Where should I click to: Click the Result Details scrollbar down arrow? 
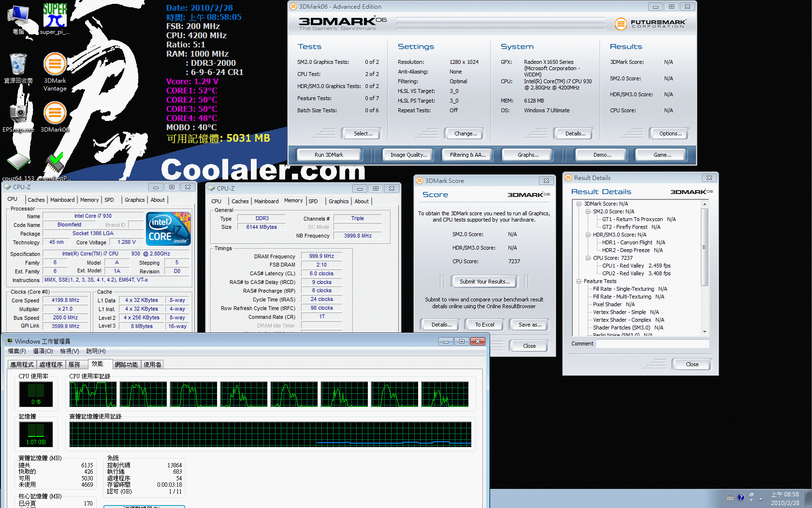click(x=705, y=332)
